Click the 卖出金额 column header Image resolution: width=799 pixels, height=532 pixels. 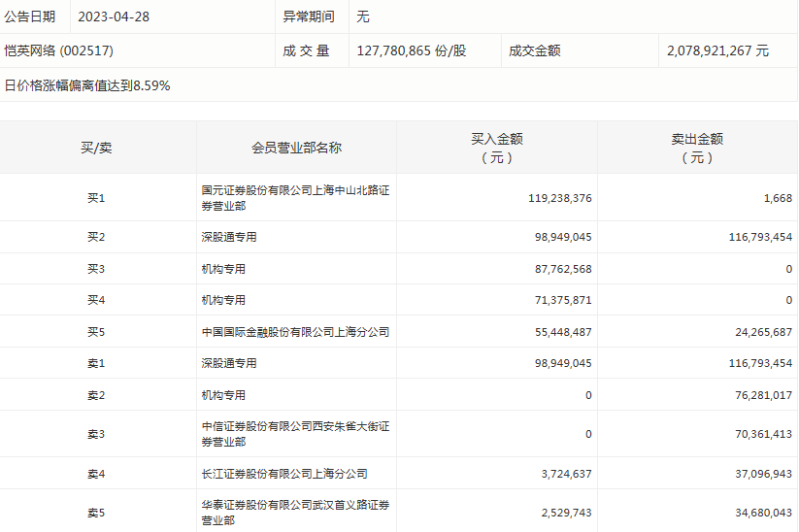pos(697,148)
